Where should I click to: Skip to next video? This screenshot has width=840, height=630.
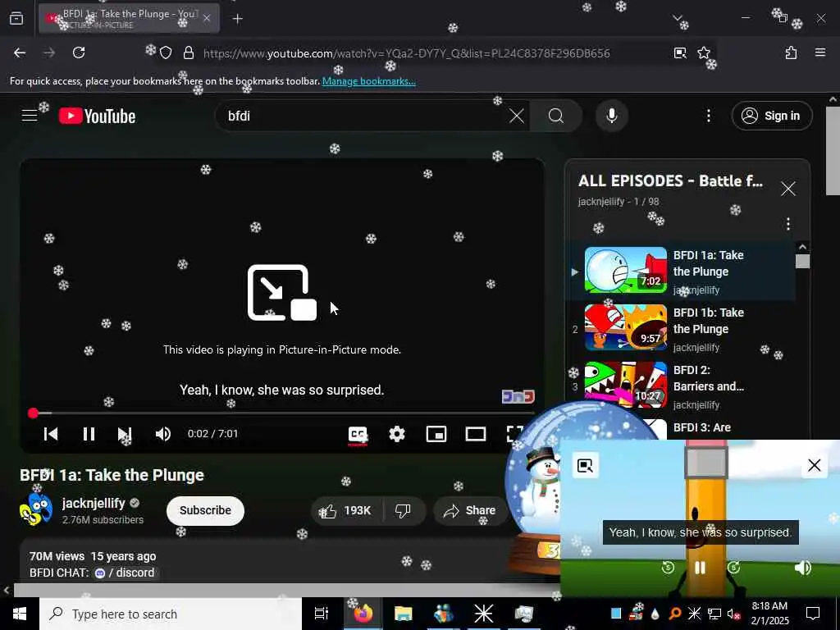[x=125, y=434]
